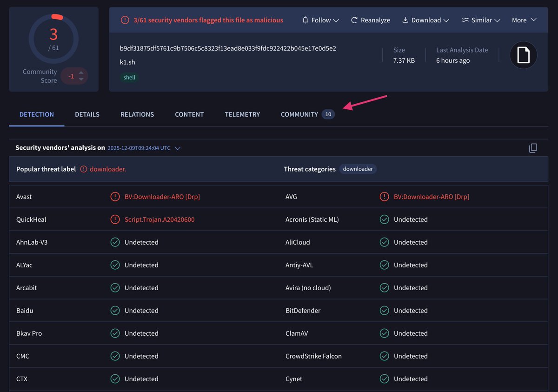Click the check icon in the Bkav Pro row
Screen dimensions: 558x392
tap(115, 333)
